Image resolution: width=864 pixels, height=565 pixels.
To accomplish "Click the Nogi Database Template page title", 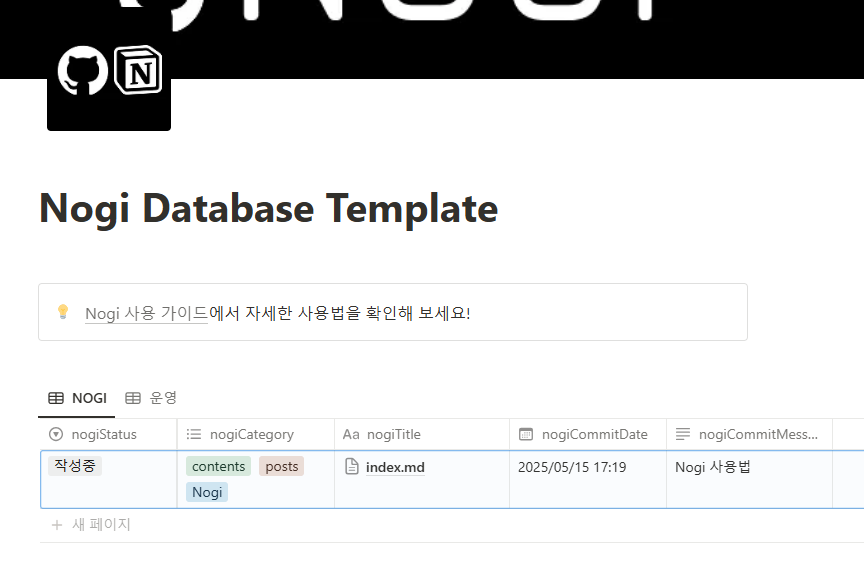I will point(268,208).
